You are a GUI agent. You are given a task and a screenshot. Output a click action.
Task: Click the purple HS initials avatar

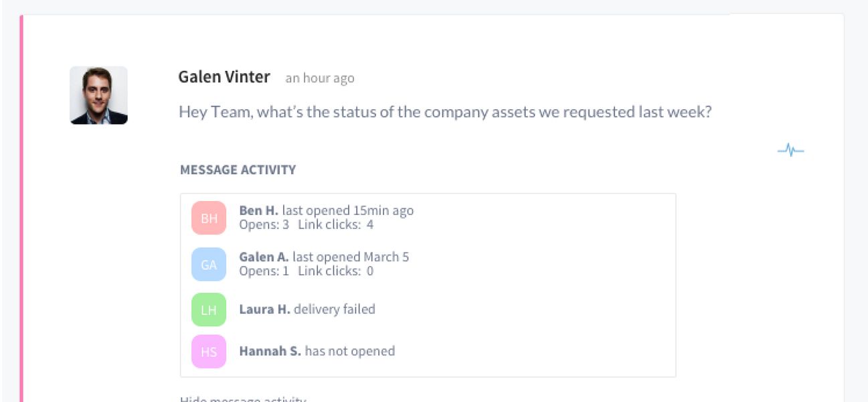pos(209,351)
